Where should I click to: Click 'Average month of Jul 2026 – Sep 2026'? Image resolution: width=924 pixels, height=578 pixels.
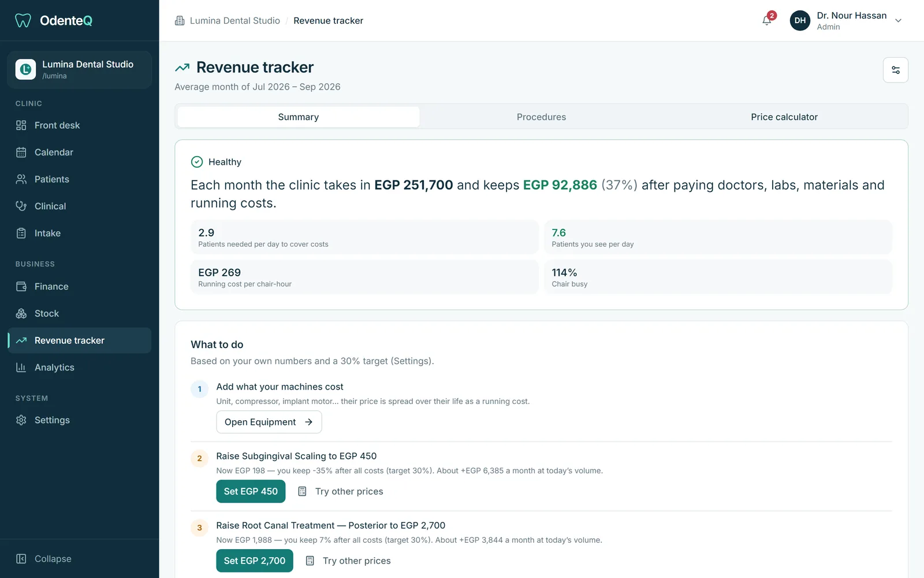pyautogui.click(x=258, y=87)
